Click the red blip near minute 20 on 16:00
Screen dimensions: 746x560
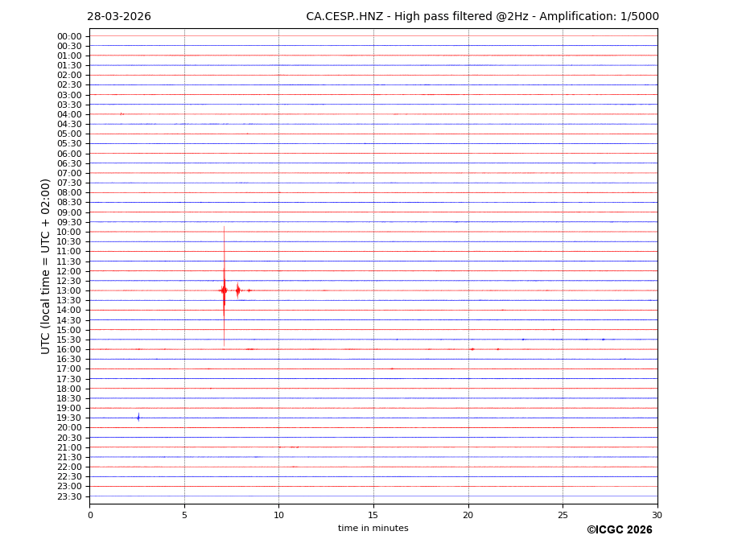pos(472,349)
